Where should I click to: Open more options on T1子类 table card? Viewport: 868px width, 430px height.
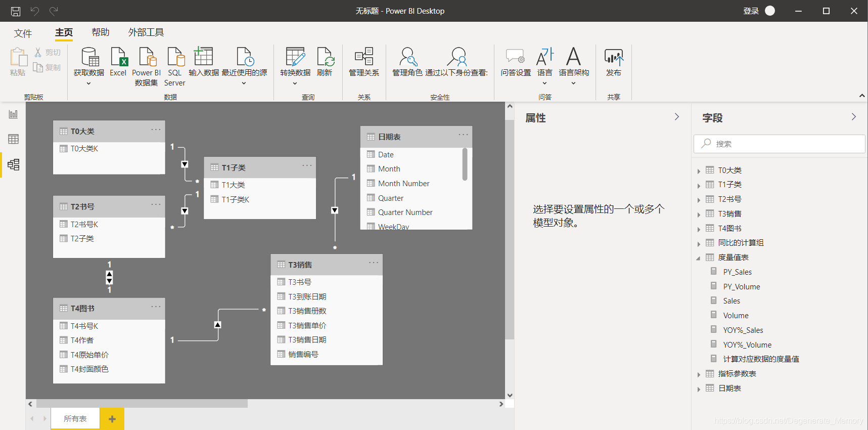click(307, 166)
